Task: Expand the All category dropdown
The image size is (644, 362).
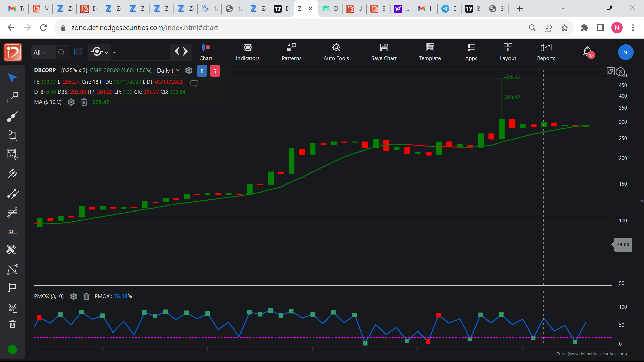Action: click(40, 52)
